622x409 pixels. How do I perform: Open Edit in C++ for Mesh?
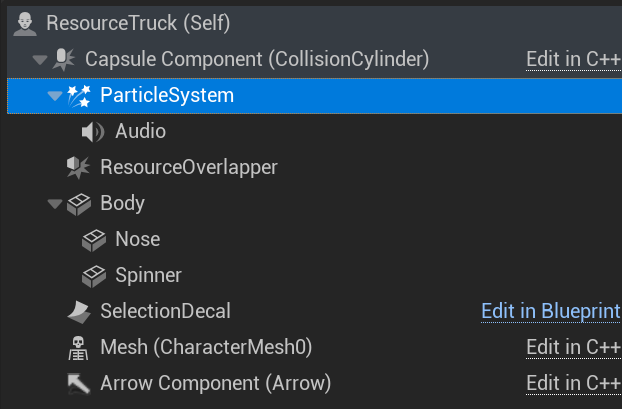coord(573,347)
